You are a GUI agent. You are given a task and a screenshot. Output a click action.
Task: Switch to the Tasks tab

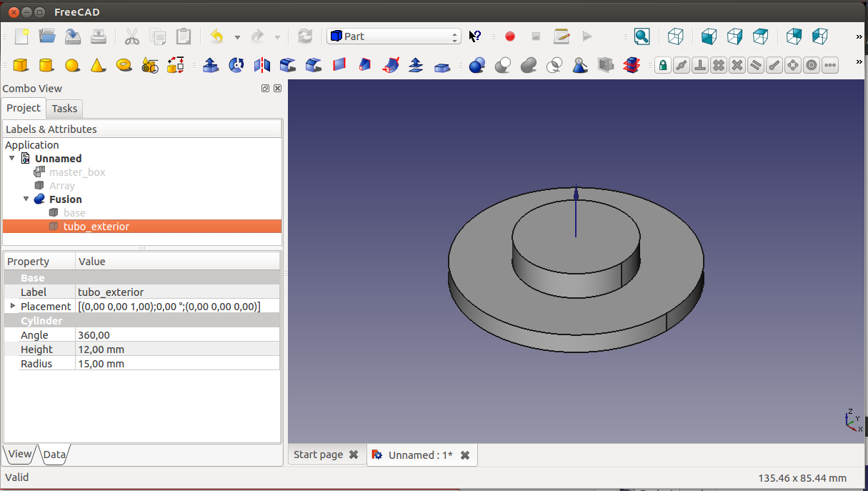tap(64, 109)
